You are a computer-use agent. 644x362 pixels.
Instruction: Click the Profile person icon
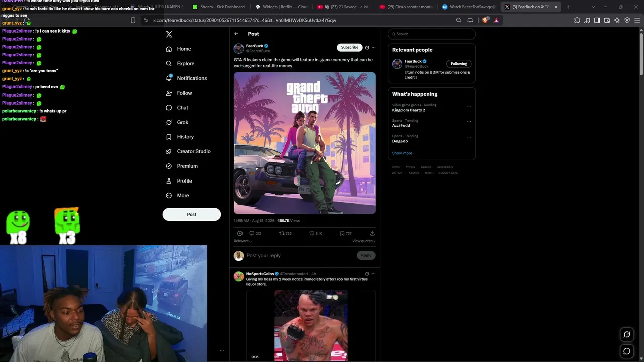[169, 181]
